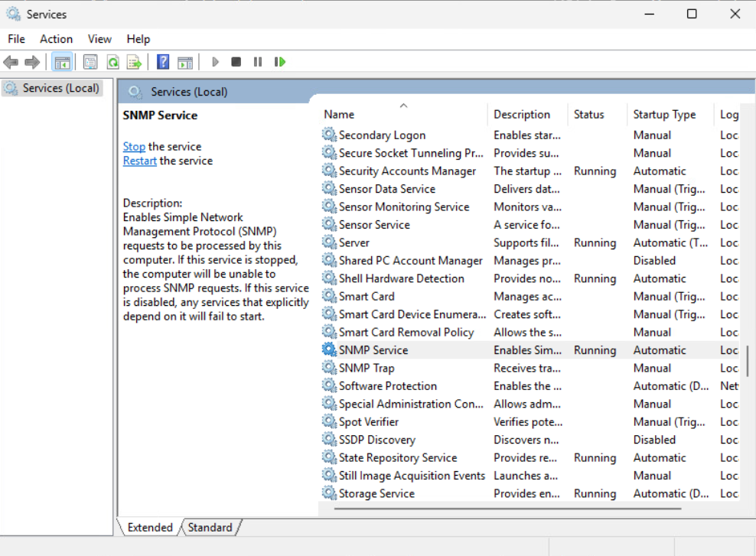Sort services by the Name column header
The image size is (756, 556).
click(339, 114)
